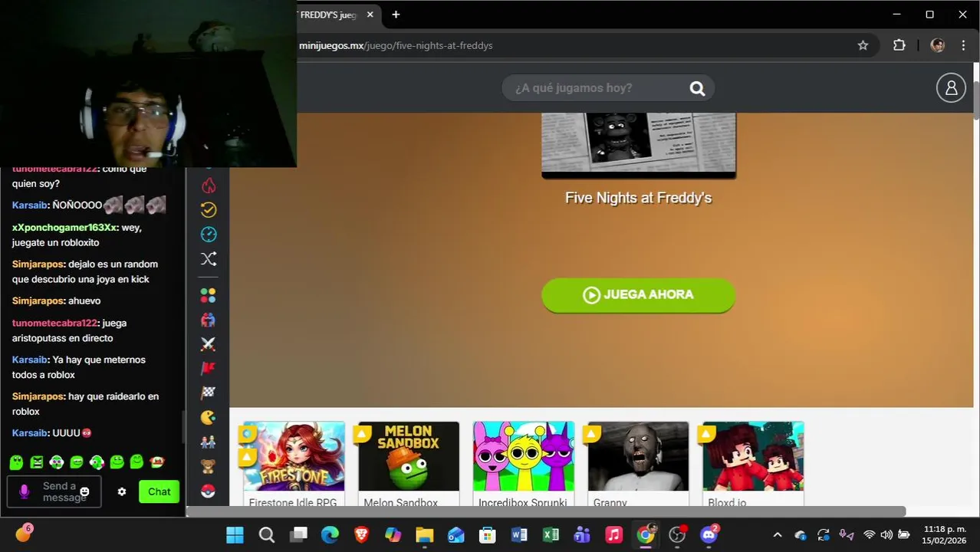Open the Chrome profile avatar
This screenshot has height=552, width=980.
pyautogui.click(x=937, y=45)
